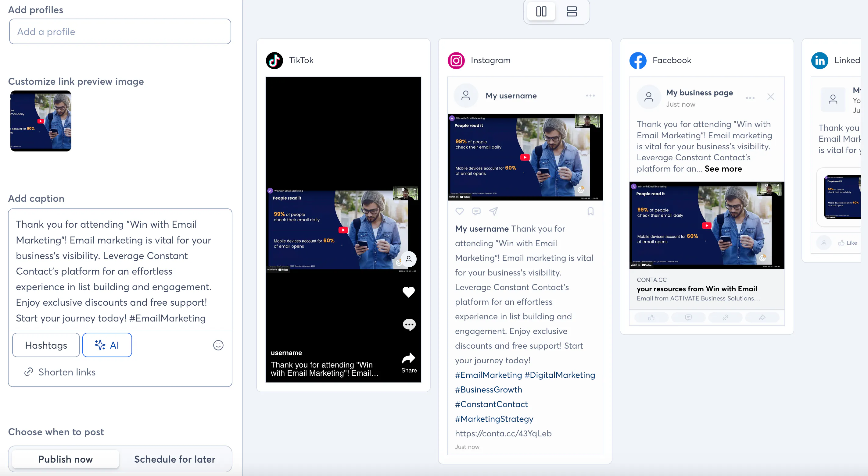Viewport: 868px width, 476px height.
Task: Open the Hashtags suggestions button
Action: coord(46,345)
